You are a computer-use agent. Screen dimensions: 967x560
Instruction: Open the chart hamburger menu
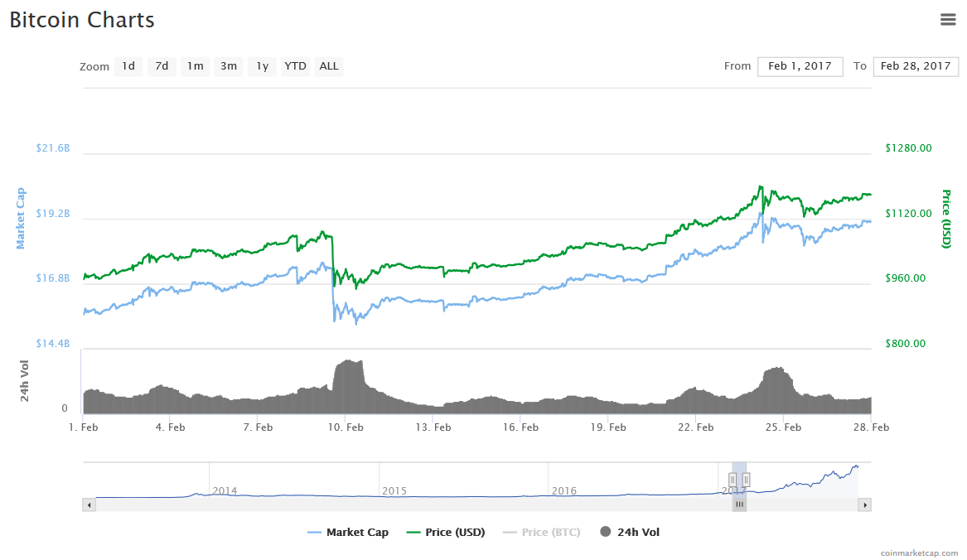[948, 20]
